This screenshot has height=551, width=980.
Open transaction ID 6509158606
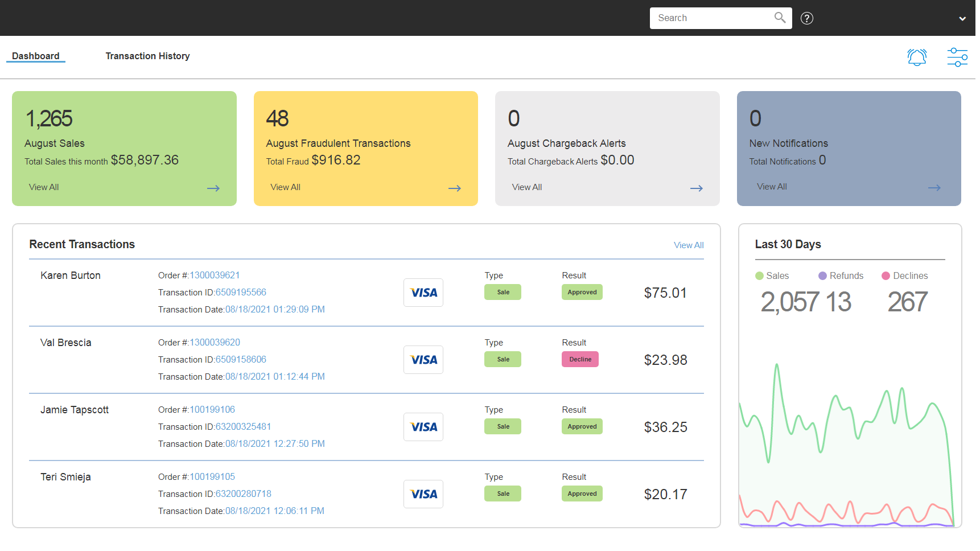click(241, 360)
